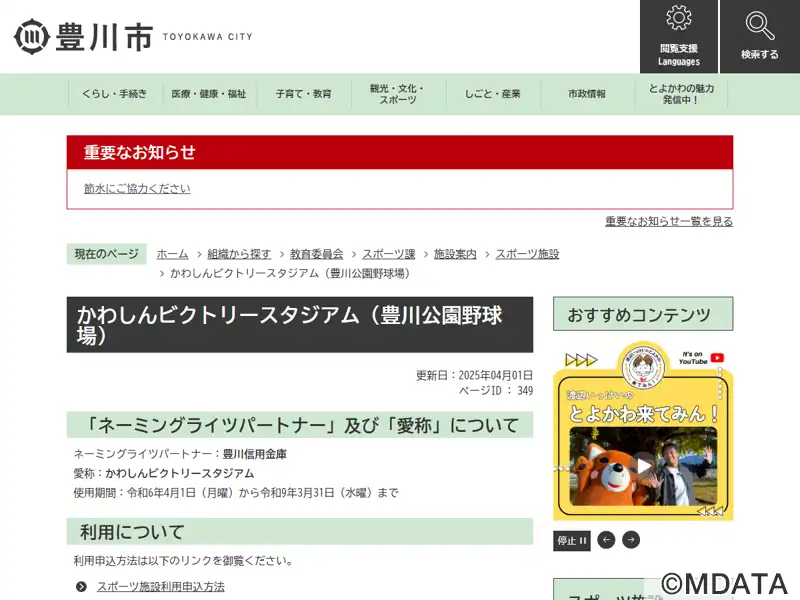
Task: Go to スポーツ課 breadcrumb link
Action: click(x=389, y=254)
